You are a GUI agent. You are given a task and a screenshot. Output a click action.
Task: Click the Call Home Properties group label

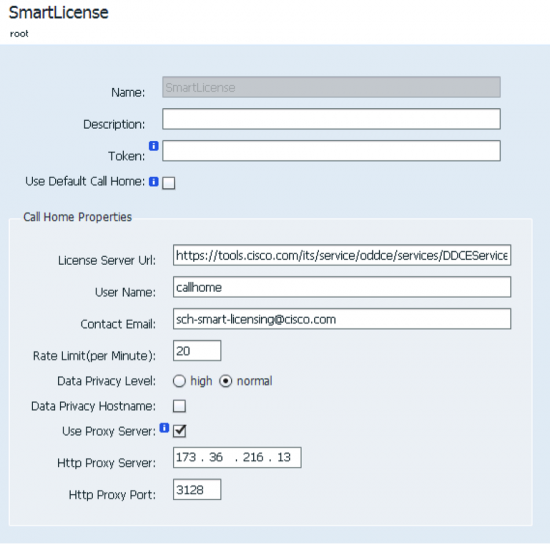point(78,217)
